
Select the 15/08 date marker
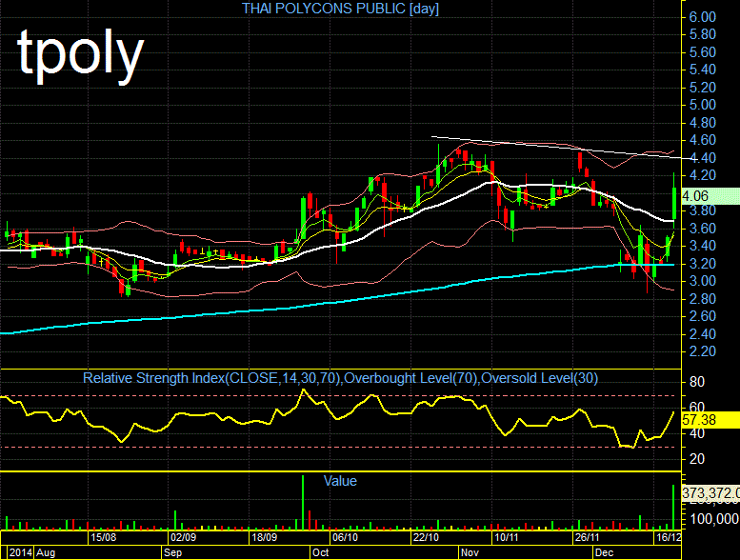click(x=104, y=537)
